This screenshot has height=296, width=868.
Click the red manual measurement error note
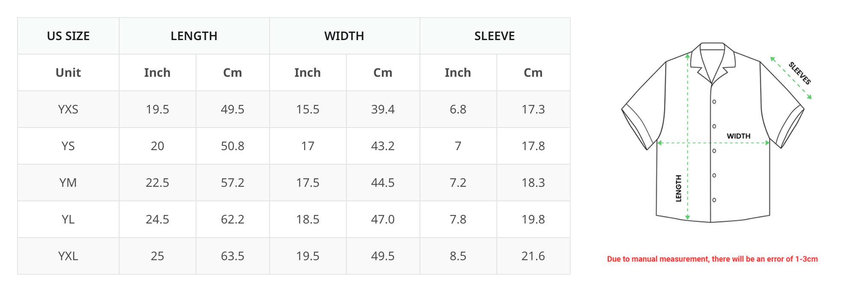coord(713,259)
